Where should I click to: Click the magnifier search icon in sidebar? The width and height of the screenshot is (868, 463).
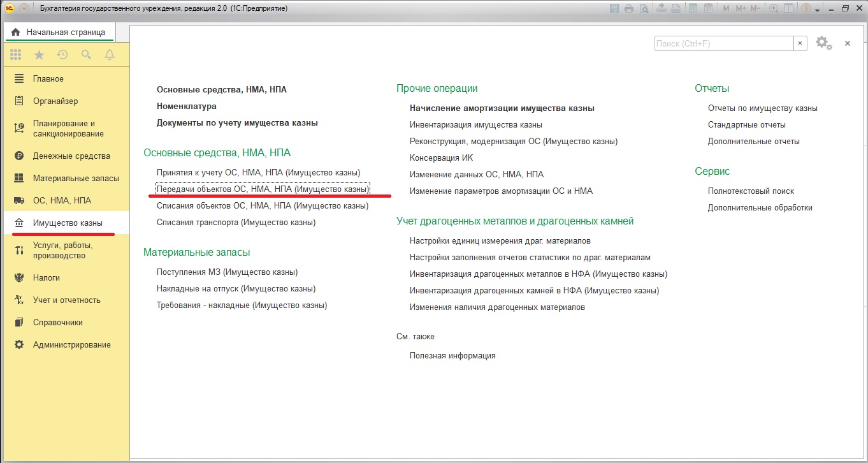pos(86,55)
